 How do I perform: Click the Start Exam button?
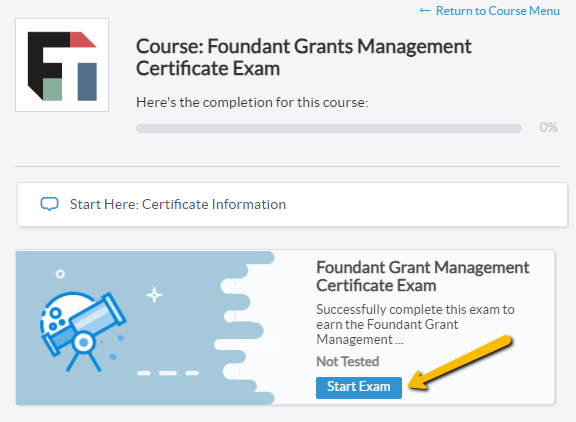coord(359,387)
